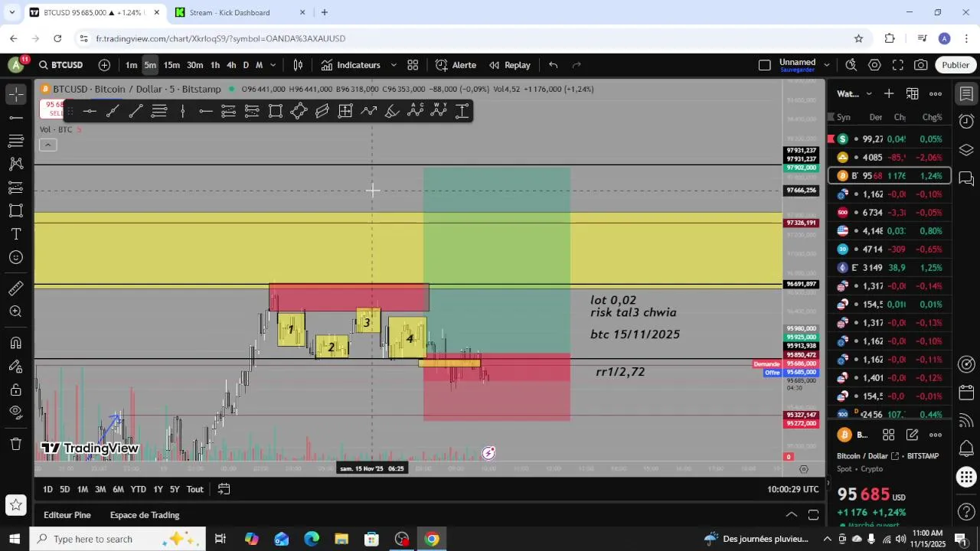The image size is (980, 551).
Task: Select rectangle shape in floating toolbar
Action: pos(276,112)
